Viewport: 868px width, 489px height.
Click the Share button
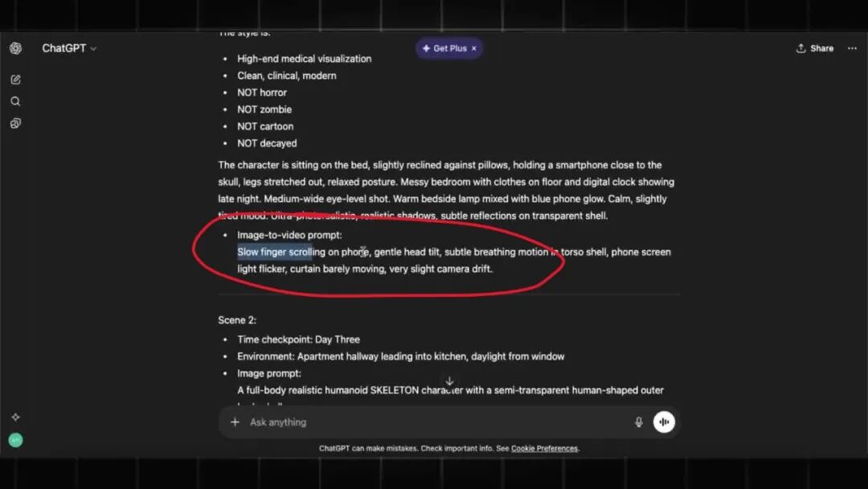[x=814, y=48]
